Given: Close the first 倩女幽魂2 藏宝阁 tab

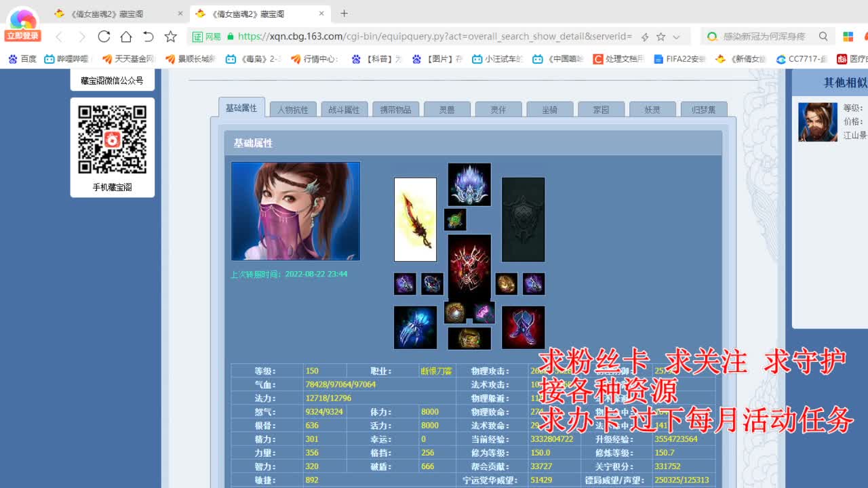Looking at the screenshot, I should [180, 14].
